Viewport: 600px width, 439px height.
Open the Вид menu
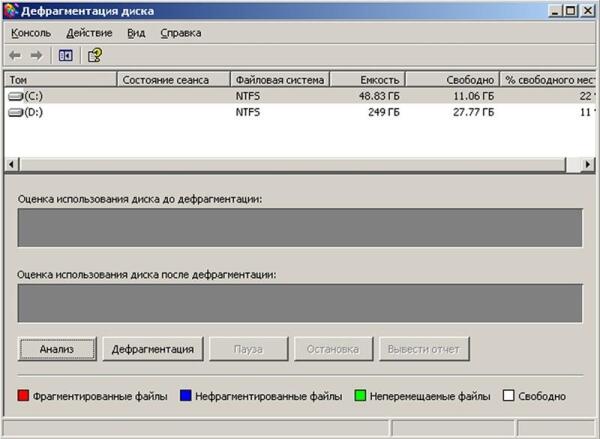click(136, 33)
